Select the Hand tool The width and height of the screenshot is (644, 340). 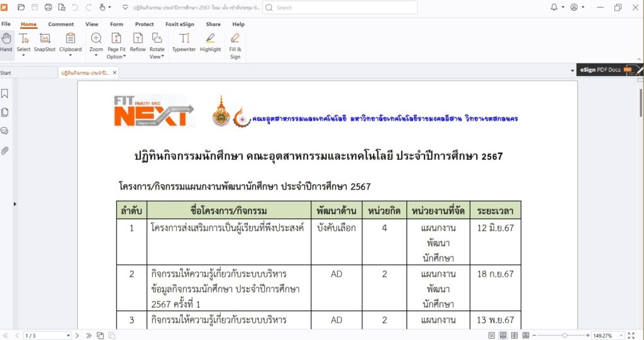coord(6,42)
